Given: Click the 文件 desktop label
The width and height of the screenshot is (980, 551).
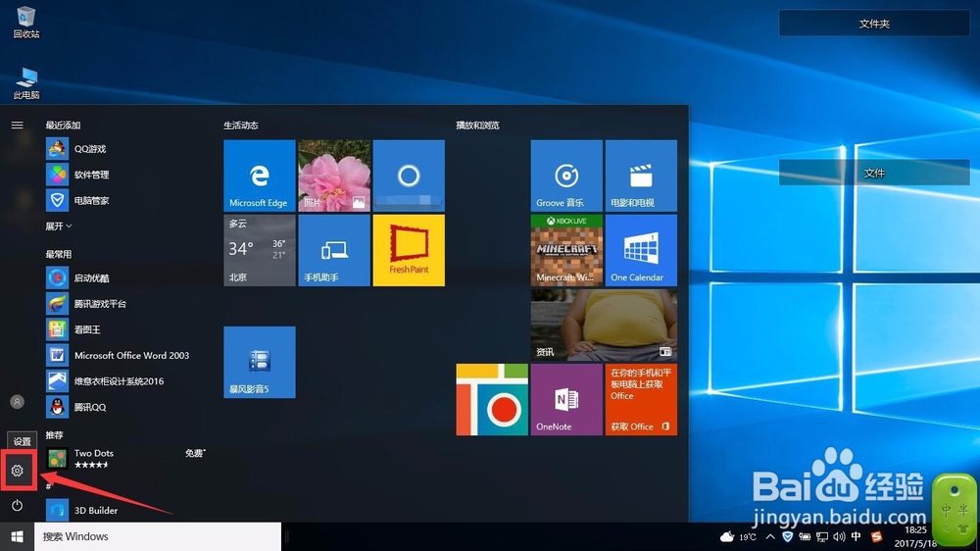Looking at the screenshot, I should click(874, 173).
